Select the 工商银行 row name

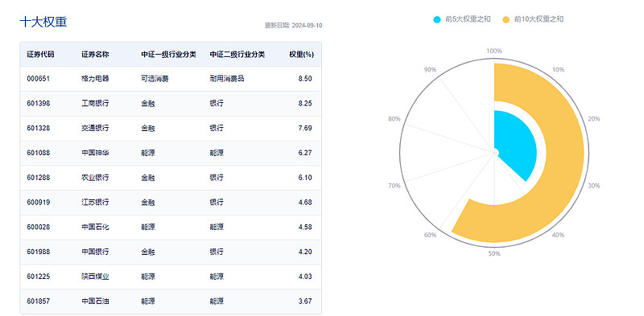(x=95, y=104)
